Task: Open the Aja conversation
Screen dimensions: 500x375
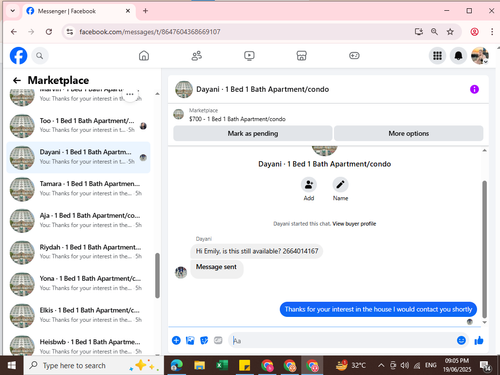Action: tap(78, 220)
